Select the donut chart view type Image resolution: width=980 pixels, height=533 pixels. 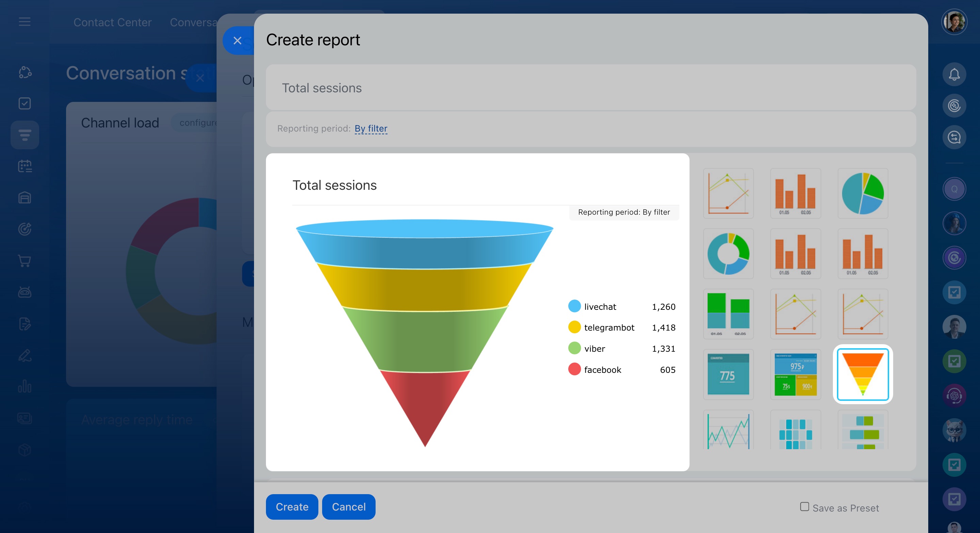[728, 254]
